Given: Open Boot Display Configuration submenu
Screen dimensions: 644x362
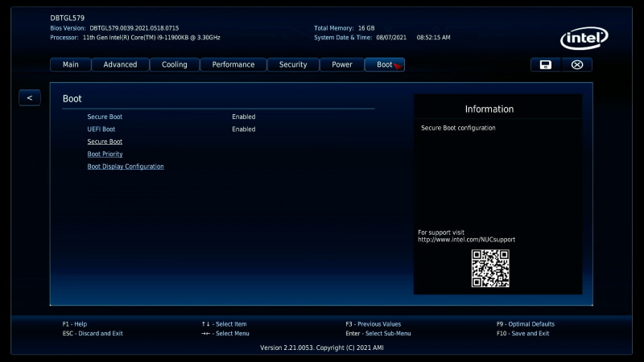Looking at the screenshot, I should coord(126,167).
